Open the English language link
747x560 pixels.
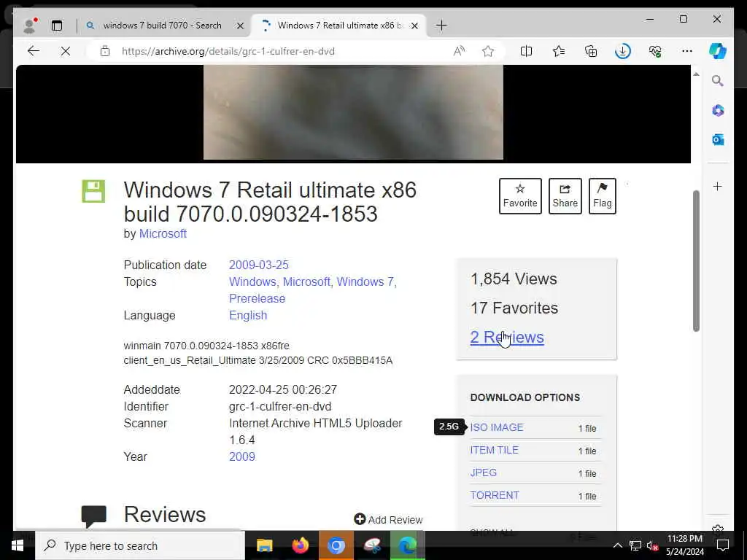click(248, 315)
